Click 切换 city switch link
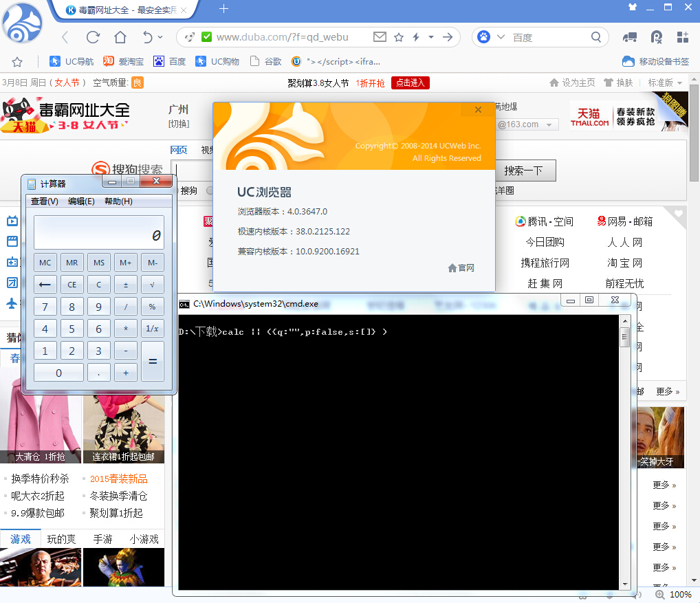The height and width of the screenshot is (603, 700). click(x=179, y=124)
